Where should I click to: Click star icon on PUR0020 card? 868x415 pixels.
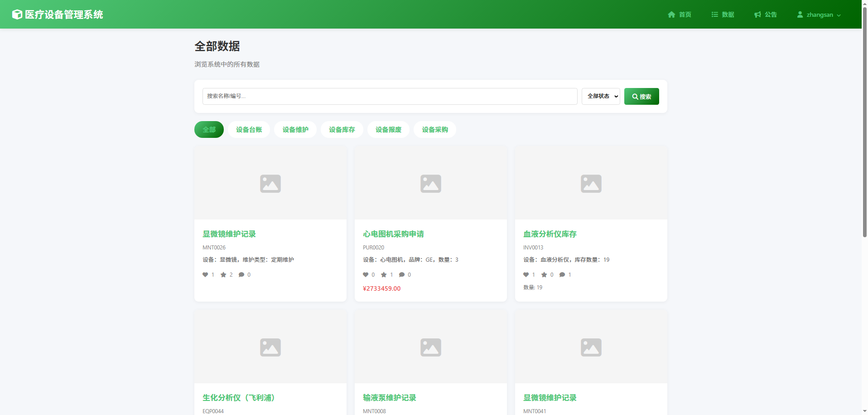pos(384,275)
